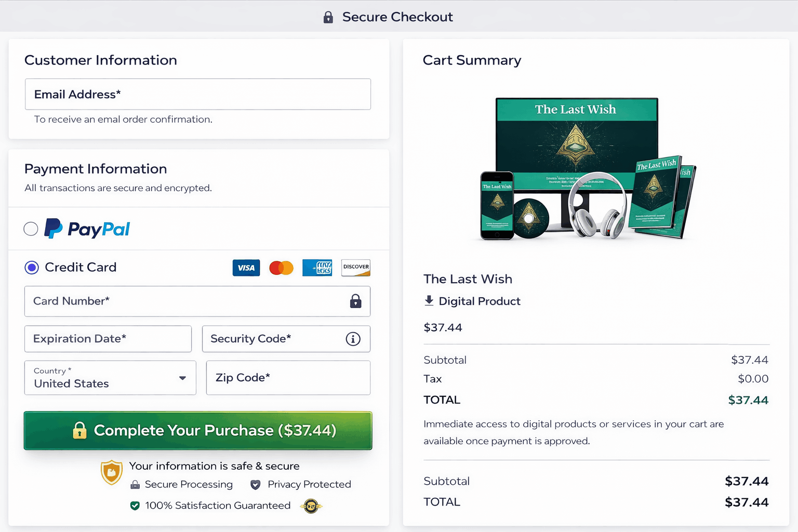Viewport: 798px width, 532px height.
Task: Open the Country dropdown
Action: [110, 378]
